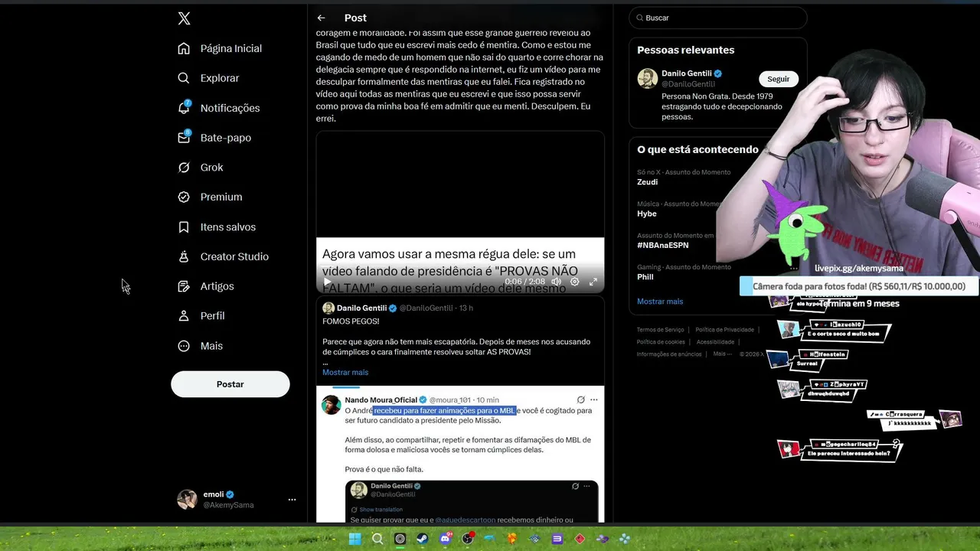The width and height of the screenshot is (980, 551).
Task: Open Discord from the taskbar
Action: click(445, 539)
